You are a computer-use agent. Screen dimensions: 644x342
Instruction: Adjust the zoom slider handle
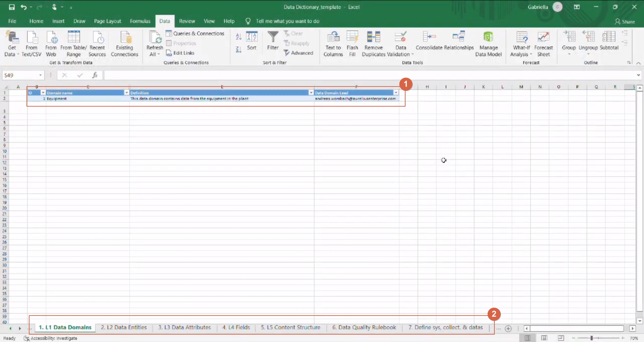[x=592, y=338]
